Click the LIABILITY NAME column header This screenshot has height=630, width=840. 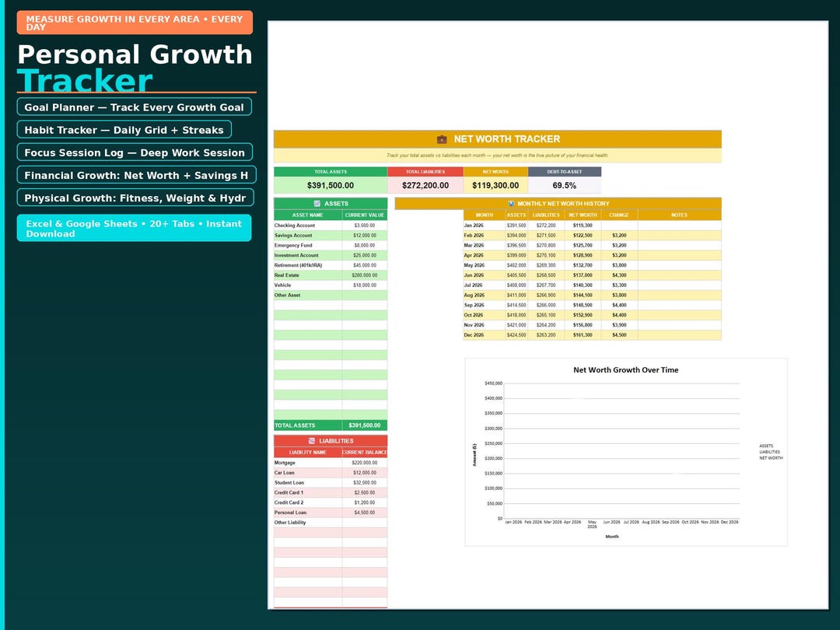pos(307,453)
